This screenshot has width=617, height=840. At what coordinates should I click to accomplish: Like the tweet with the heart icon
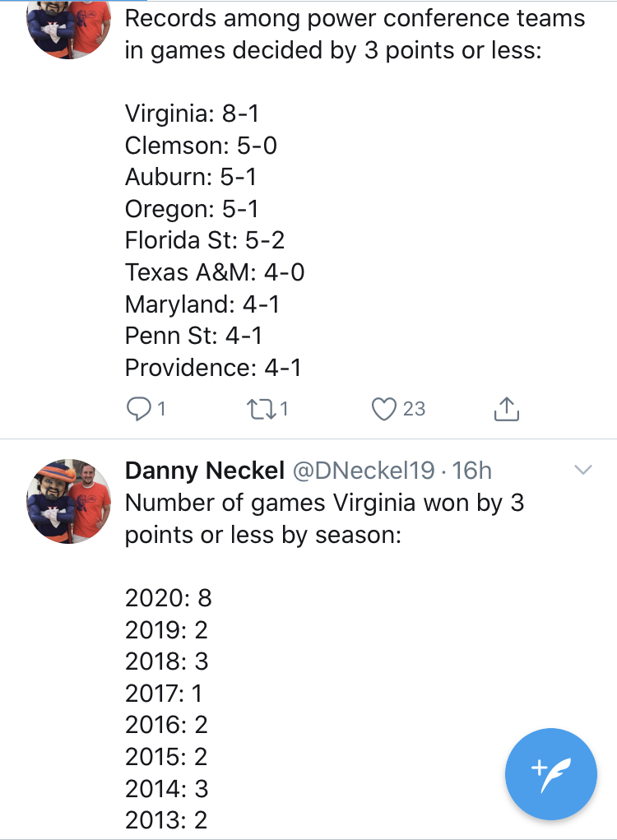point(384,409)
